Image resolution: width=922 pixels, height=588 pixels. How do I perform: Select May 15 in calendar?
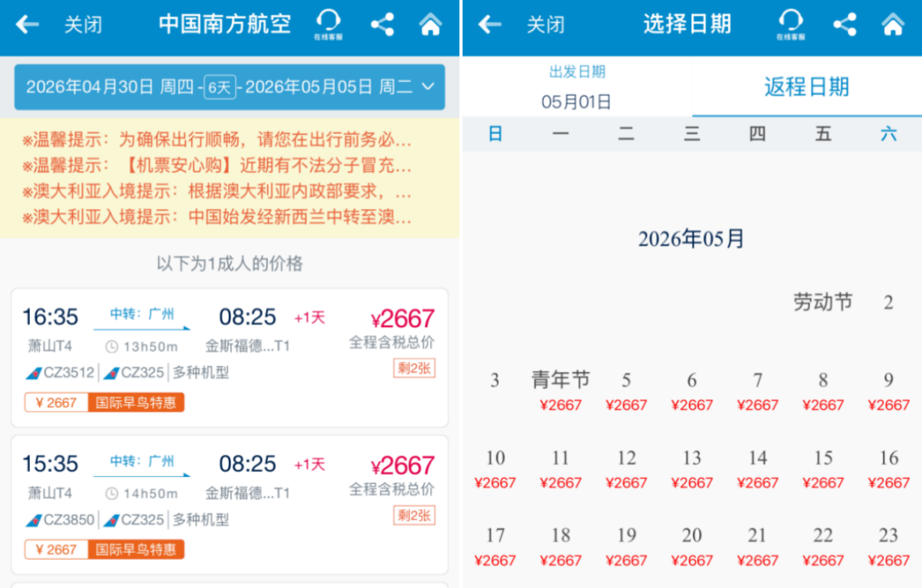[x=823, y=469]
